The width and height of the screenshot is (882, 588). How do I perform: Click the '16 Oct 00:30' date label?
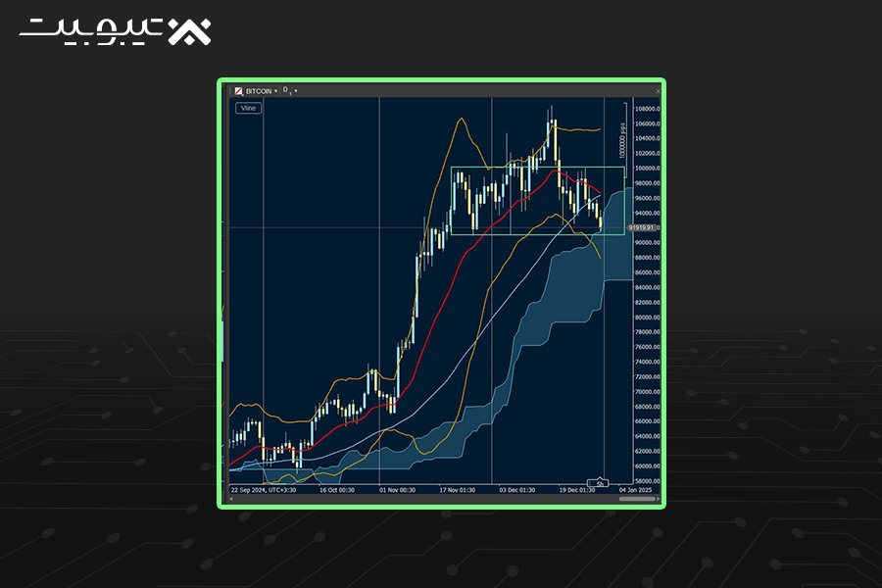[x=337, y=490]
